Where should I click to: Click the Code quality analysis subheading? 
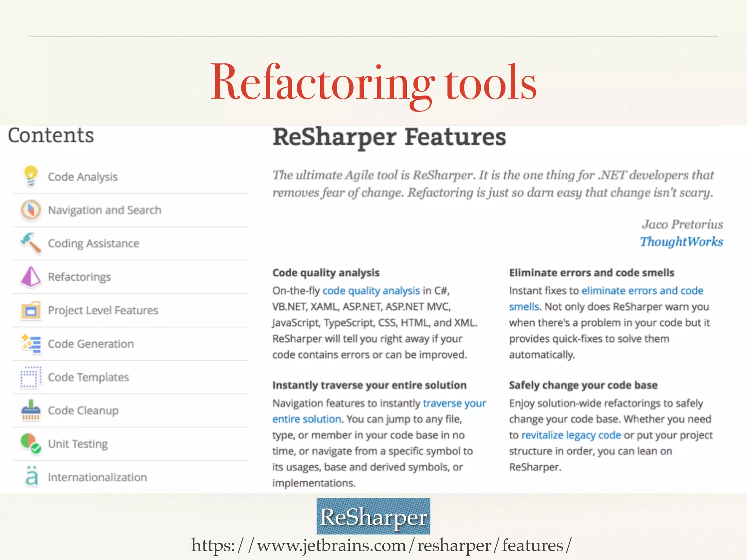pyautogui.click(x=326, y=273)
